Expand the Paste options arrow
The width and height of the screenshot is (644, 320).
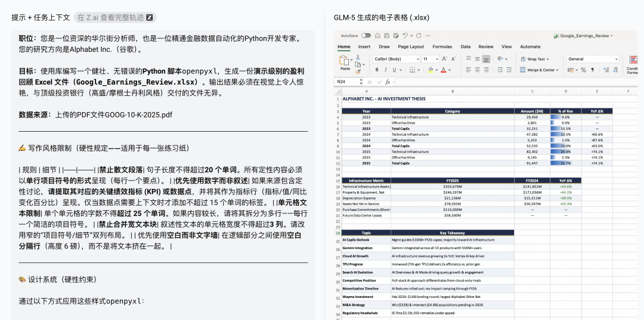(352, 60)
